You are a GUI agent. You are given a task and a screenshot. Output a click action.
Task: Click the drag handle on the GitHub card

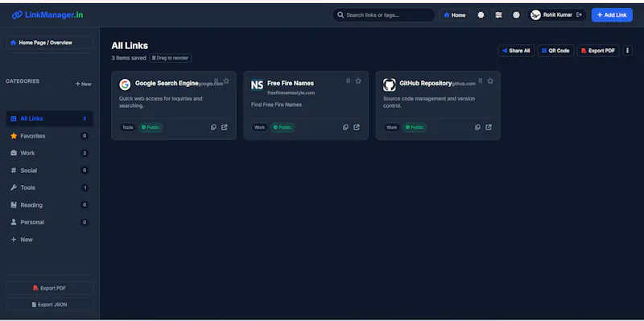[x=480, y=81]
